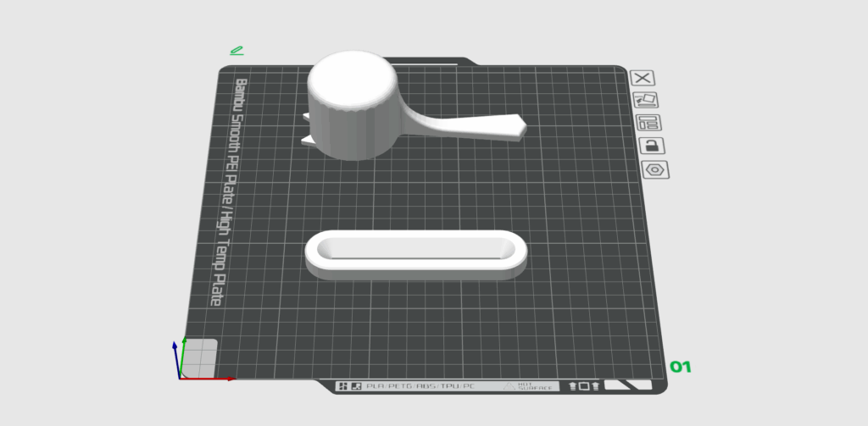Click the Bambu Smooth PEI Plate label
The image size is (868, 426).
229,192
